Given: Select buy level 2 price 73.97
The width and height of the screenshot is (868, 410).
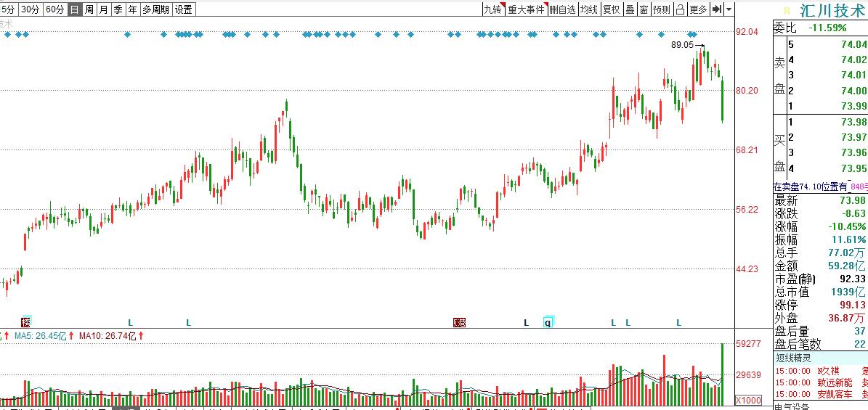Looking at the screenshot, I should (855, 137).
